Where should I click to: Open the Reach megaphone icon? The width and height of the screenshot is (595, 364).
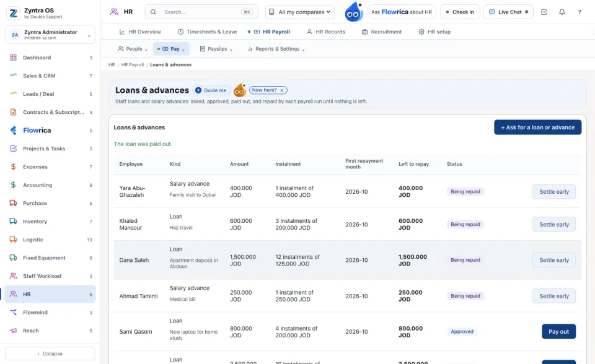[13, 331]
